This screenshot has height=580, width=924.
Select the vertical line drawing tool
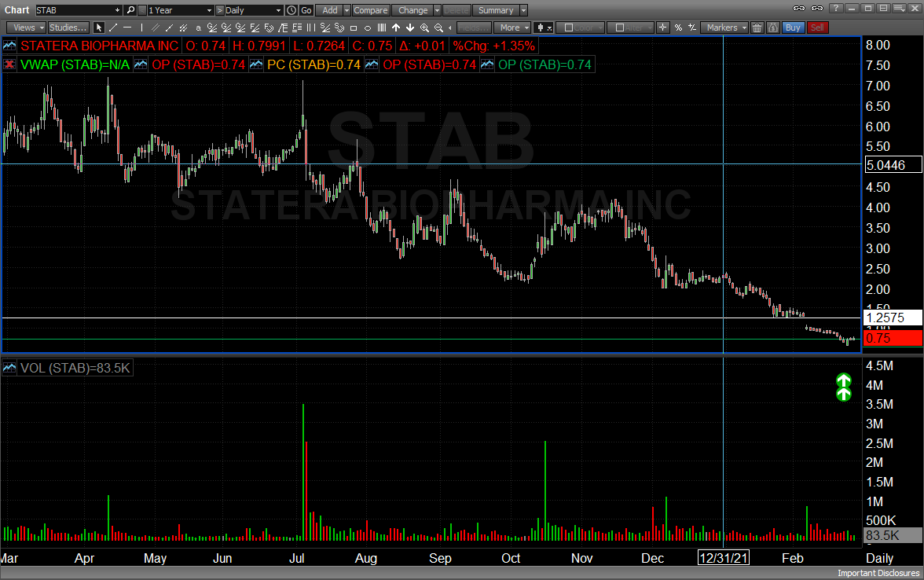[x=141, y=28]
